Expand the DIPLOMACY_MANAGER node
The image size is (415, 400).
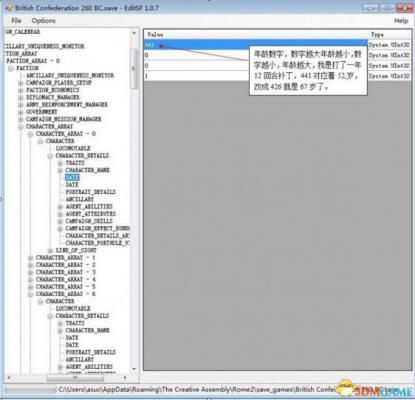point(21,97)
